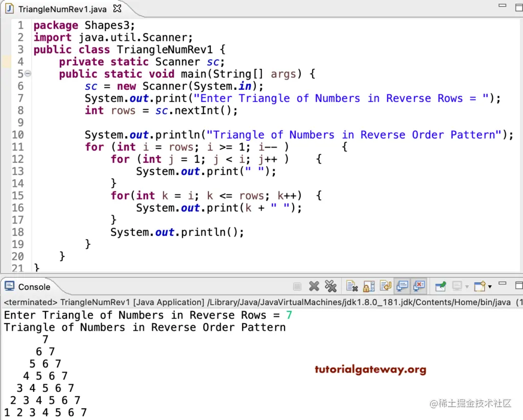Click 'System.out.println();' on line 18
The width and height of the screenshot is (523, 420).
coord(177,232)
